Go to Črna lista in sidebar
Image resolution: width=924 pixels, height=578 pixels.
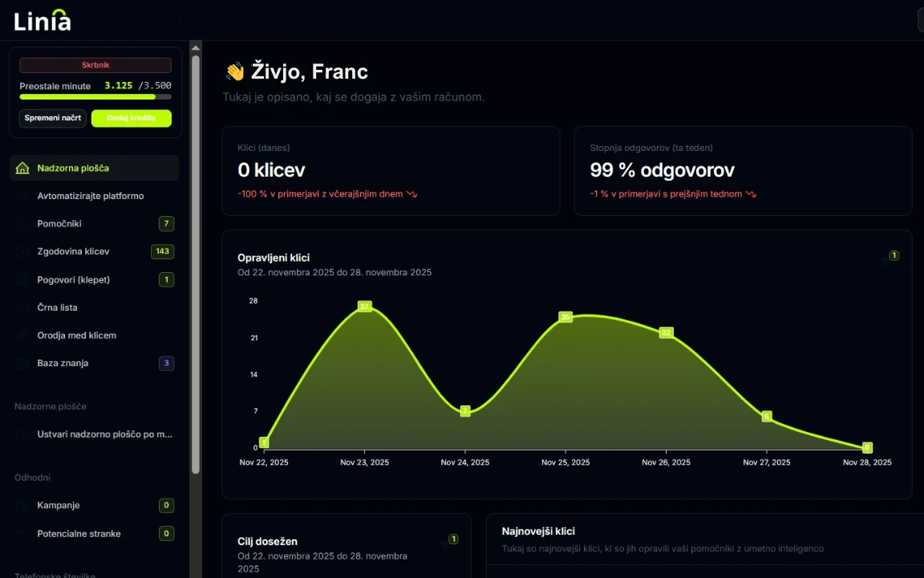pyautogui.click(x=57, y=307)
